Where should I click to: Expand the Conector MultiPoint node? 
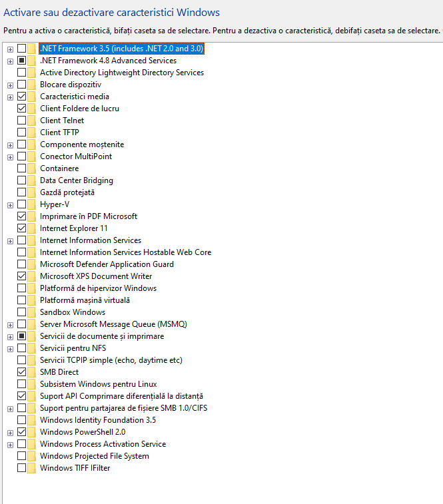pos(10,157)
